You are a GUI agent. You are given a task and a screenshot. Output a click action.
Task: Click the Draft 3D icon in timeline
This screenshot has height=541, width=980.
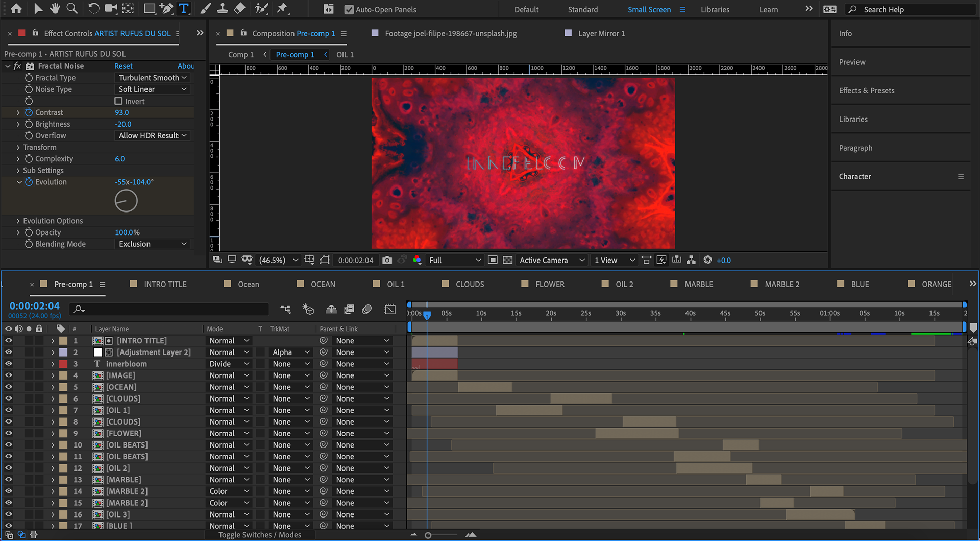coord(308,309)
